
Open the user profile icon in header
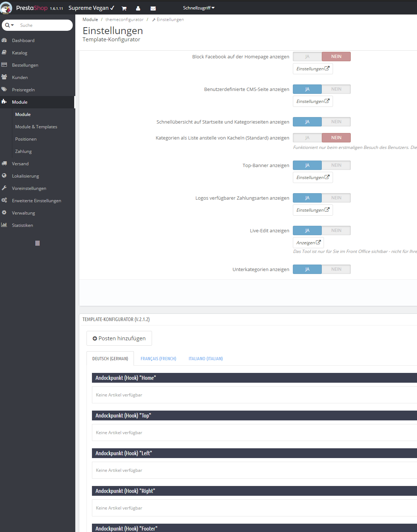coord(138,8)
